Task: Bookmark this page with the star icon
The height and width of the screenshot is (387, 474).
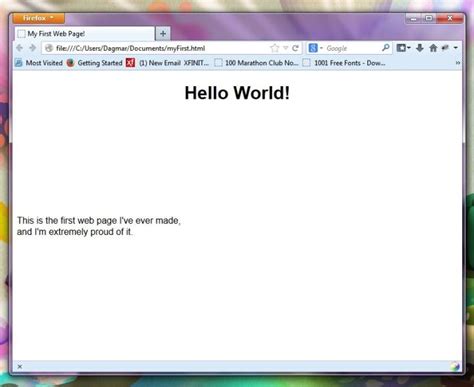Action: (x=275, y=48)
